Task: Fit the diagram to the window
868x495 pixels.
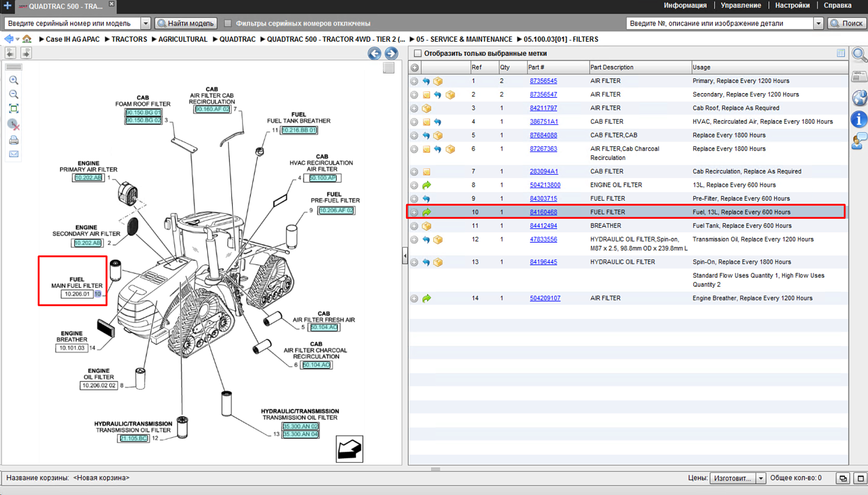Action: pyautogui.click(x=13, y=109)
